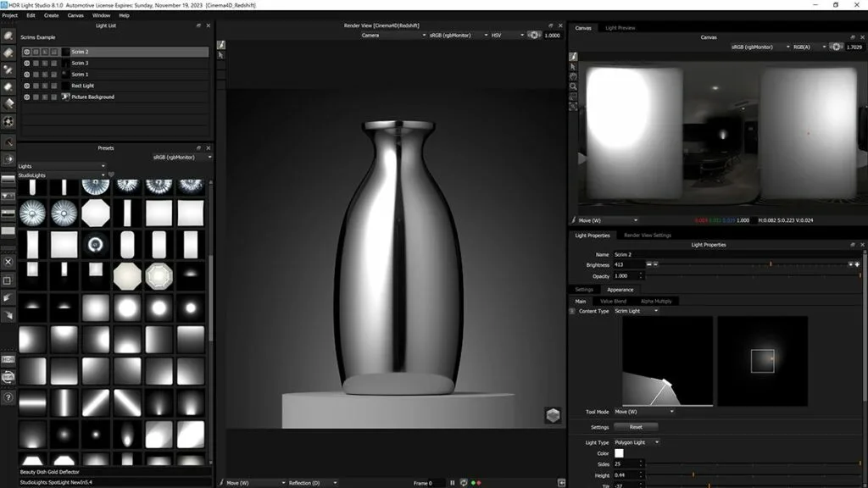Click the favorites heart icon in Presets

(111, 175)
